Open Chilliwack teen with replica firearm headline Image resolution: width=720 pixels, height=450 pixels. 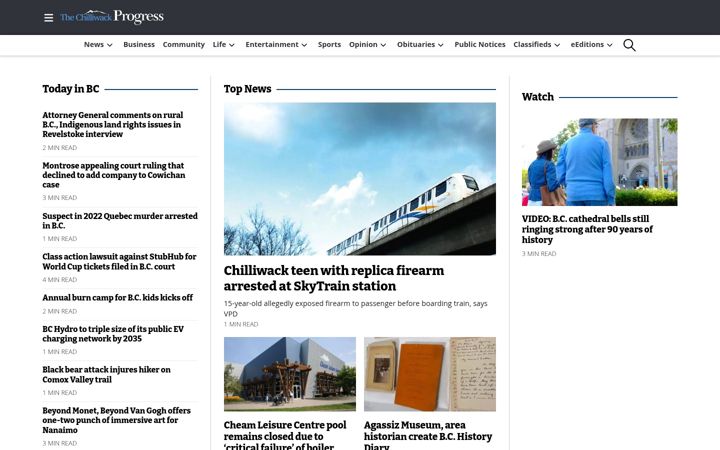tap(334, 278)
